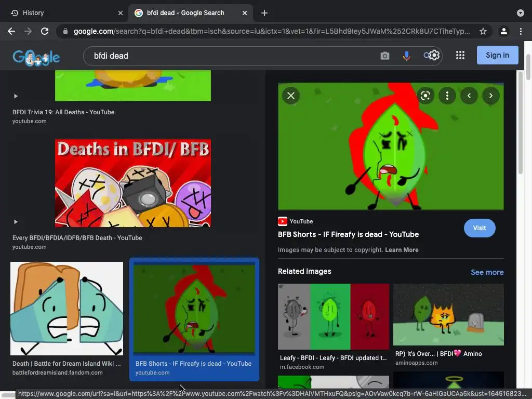The image size is (532, 399).
Task: Go back with the browser back arrow
Action: coord(11,31)
